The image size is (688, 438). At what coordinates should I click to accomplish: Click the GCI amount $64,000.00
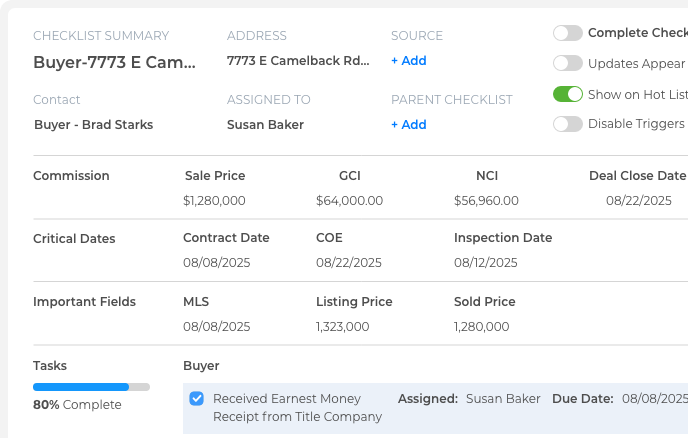point(349,200)
